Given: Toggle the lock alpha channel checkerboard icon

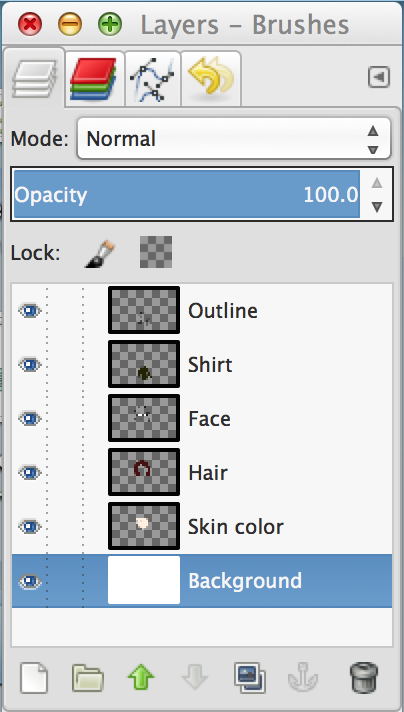Looking at the screenshot, I should [x=156, y=252].
